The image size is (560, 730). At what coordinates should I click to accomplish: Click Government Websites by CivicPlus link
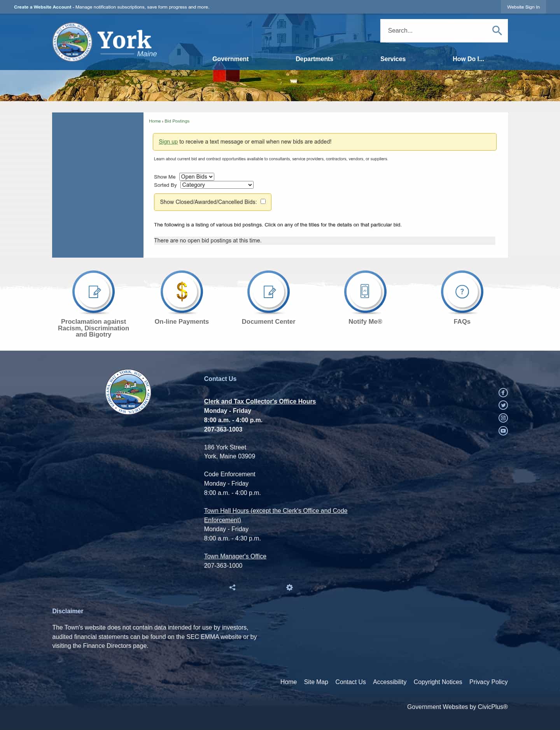pos(457,707)
